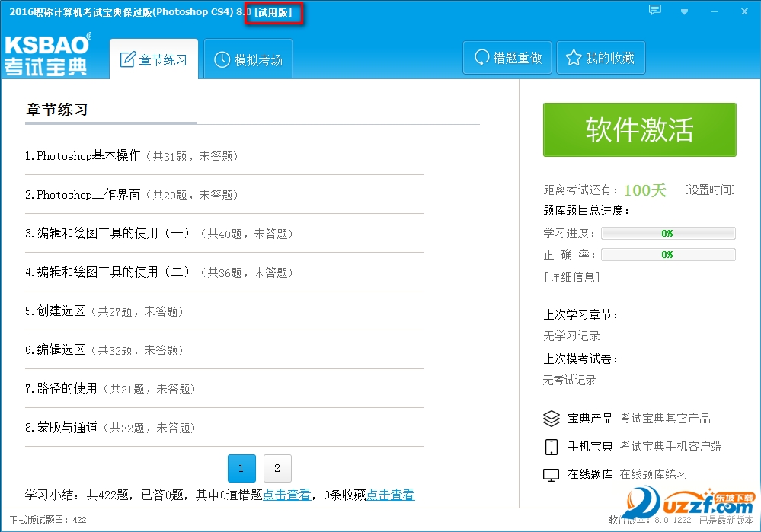Click 无学习记录 text
Viewport: 761px width, 532px height.
coord(571,336)
